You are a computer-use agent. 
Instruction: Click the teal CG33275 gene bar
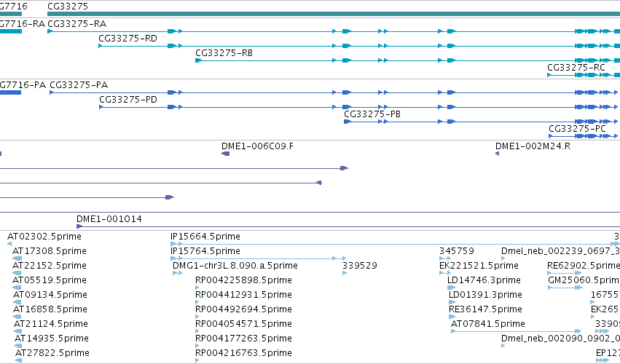tap(334, 14)
